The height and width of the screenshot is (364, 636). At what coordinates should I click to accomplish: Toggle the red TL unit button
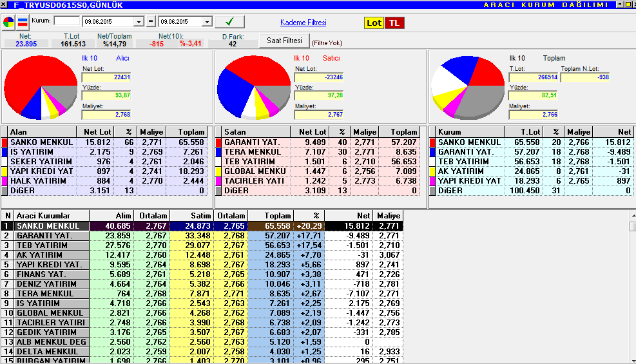(394, 23)
